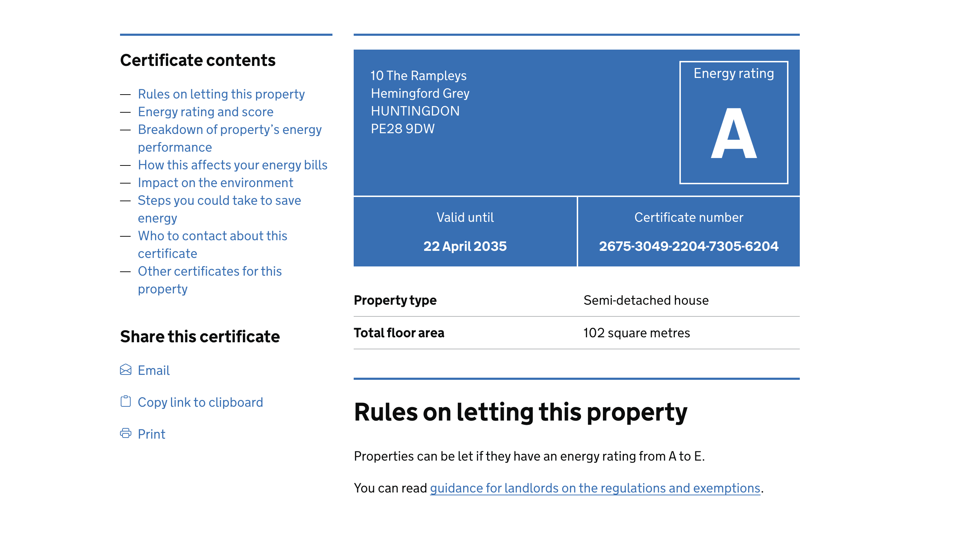Open the Email share link
This screenshot has height=535, width=980.
point(154,370)
